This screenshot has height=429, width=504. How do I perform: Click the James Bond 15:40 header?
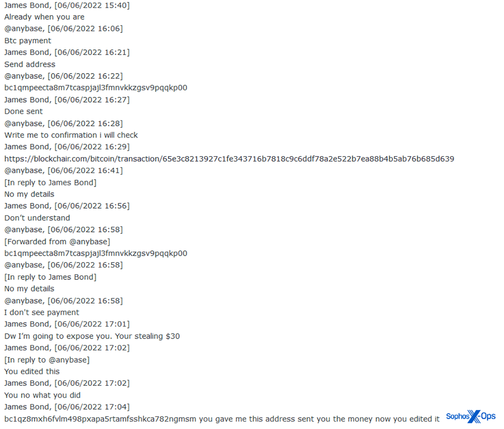point(67,5)
